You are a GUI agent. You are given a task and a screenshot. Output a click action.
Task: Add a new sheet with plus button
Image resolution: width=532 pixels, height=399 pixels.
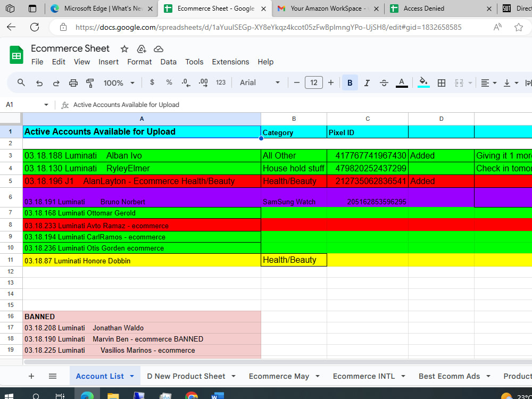31,376
